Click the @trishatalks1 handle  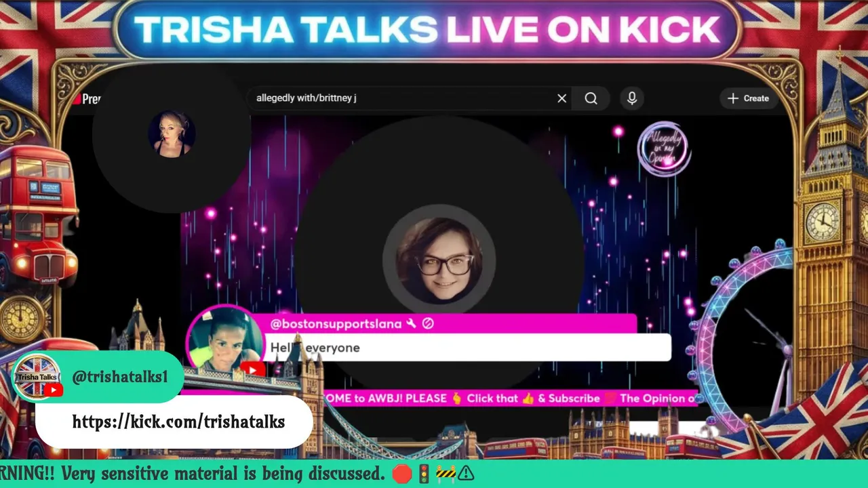point(119,377)
